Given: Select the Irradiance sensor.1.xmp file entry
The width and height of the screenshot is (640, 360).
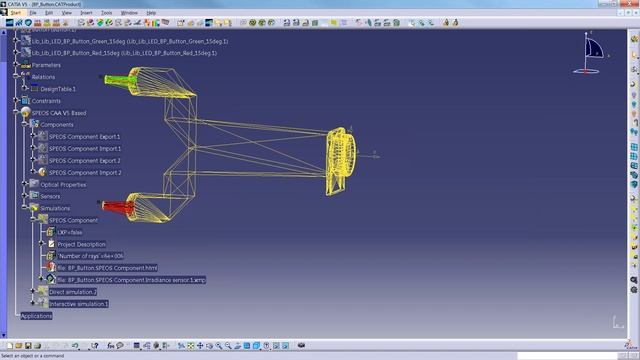Looking at the screenshot, I should (131, 280).
